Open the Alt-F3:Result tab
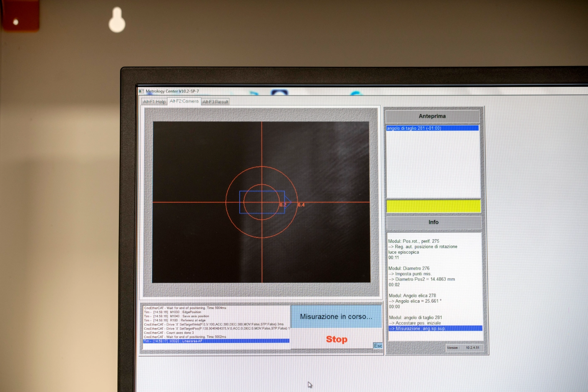This screenshot has width=588, height=392. point(216,101)
